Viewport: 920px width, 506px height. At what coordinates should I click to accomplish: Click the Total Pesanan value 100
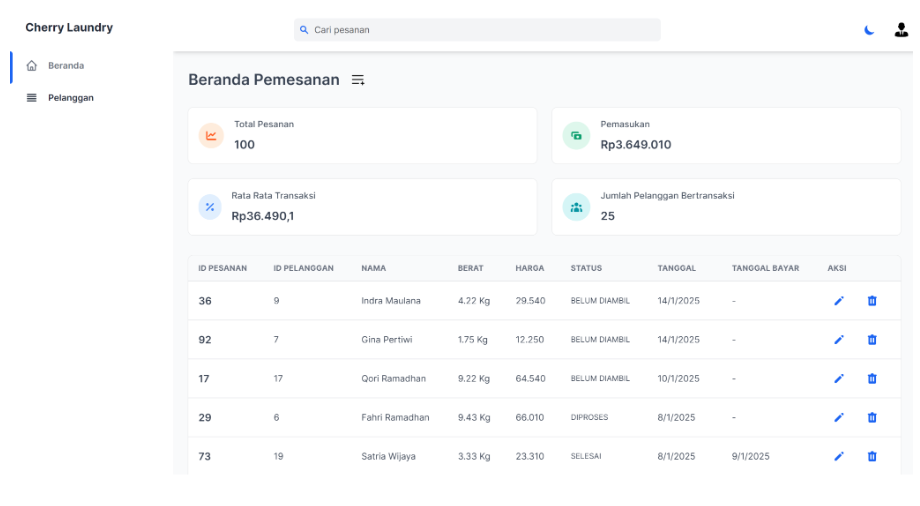pyautogui.click(x=244, y=145)
